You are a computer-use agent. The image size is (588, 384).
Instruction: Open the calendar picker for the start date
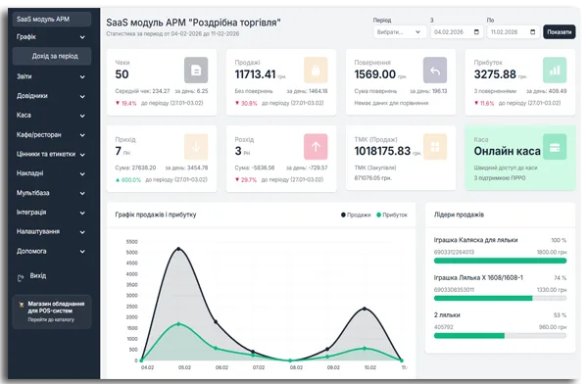(476, 32)
